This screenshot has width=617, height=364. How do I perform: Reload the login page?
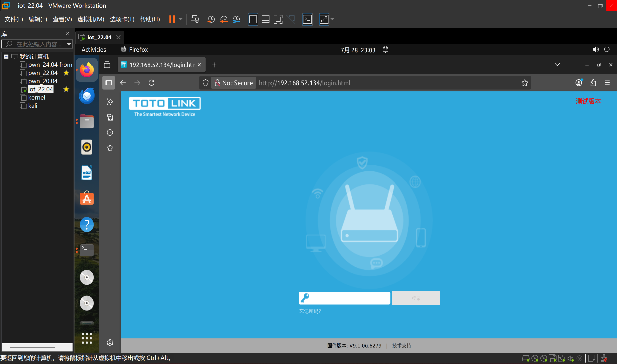click(x=152, y=83)
